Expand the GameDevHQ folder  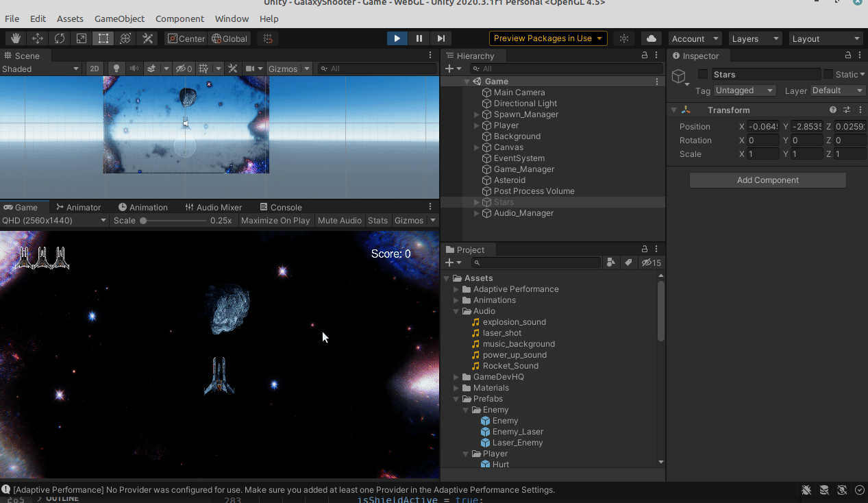tap(456, 377)
